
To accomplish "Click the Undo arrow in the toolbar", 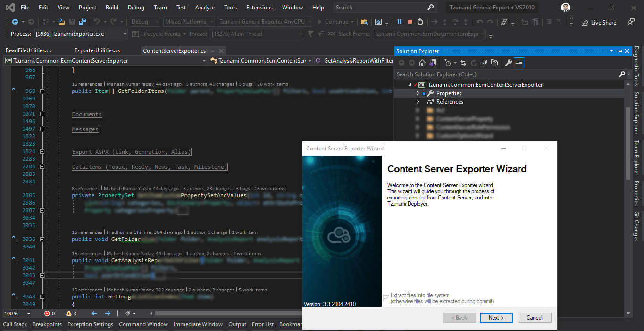I will click(x=97, y=22).
